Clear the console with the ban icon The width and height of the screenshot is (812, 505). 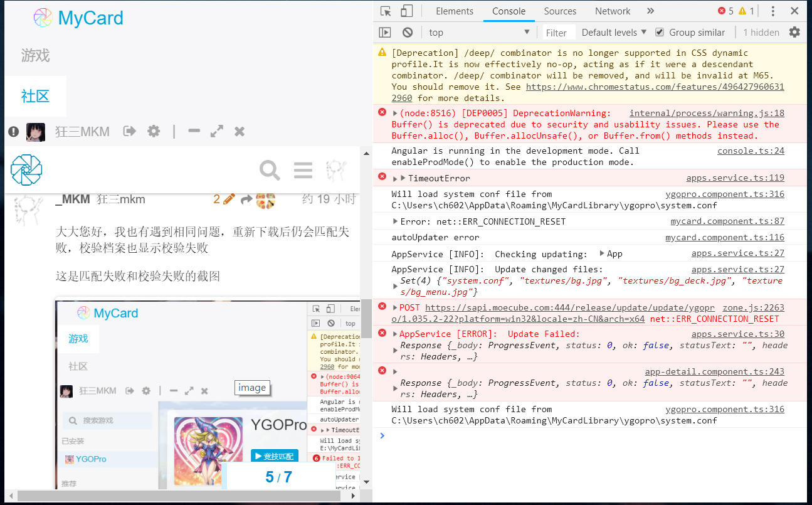tap(408, 32)
